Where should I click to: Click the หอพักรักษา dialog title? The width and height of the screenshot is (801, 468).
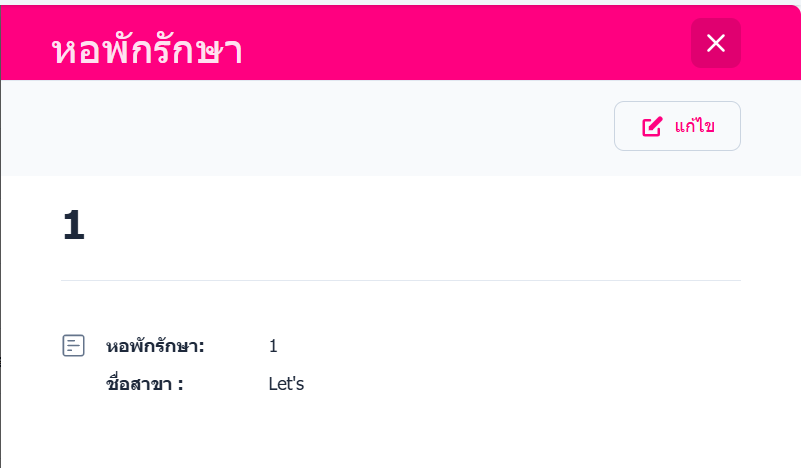(x=147, y=50)
